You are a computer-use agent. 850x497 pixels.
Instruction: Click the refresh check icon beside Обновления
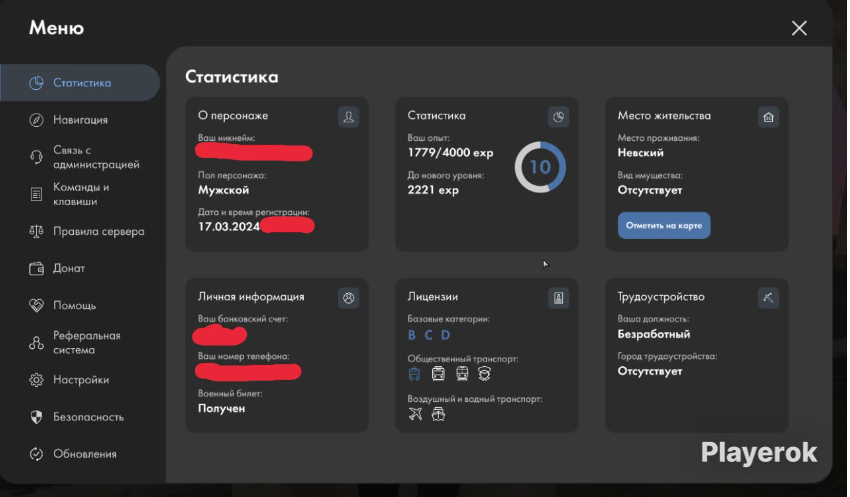point(36,454)
